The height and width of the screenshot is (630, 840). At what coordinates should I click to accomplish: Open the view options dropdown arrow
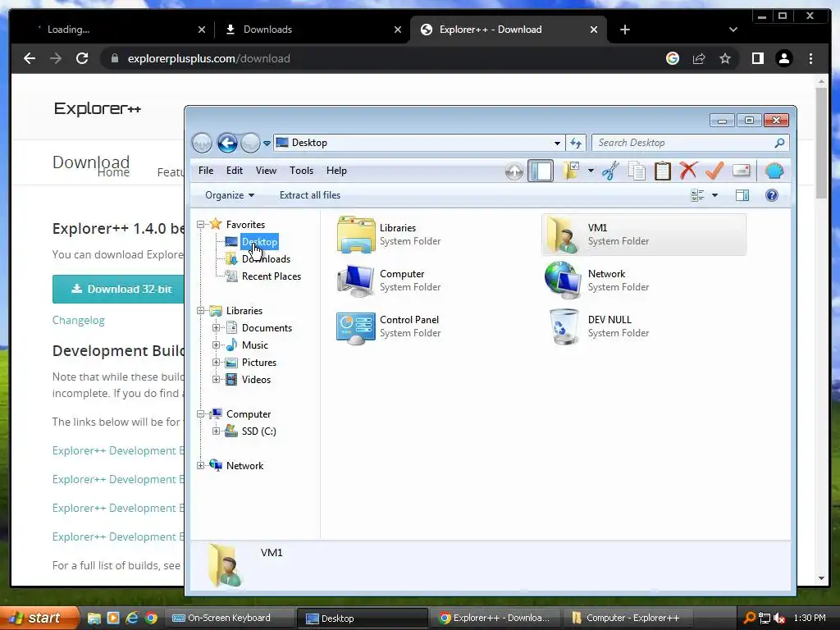click(714, 195)
